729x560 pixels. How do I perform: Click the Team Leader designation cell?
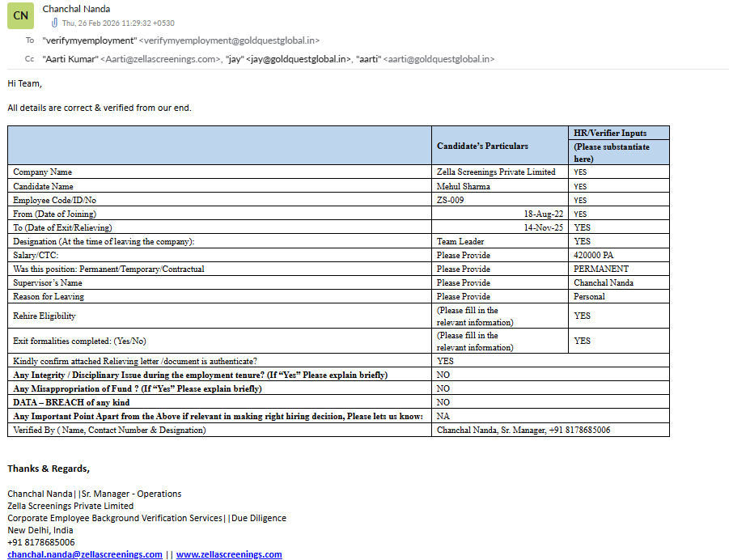pos(460,241)
